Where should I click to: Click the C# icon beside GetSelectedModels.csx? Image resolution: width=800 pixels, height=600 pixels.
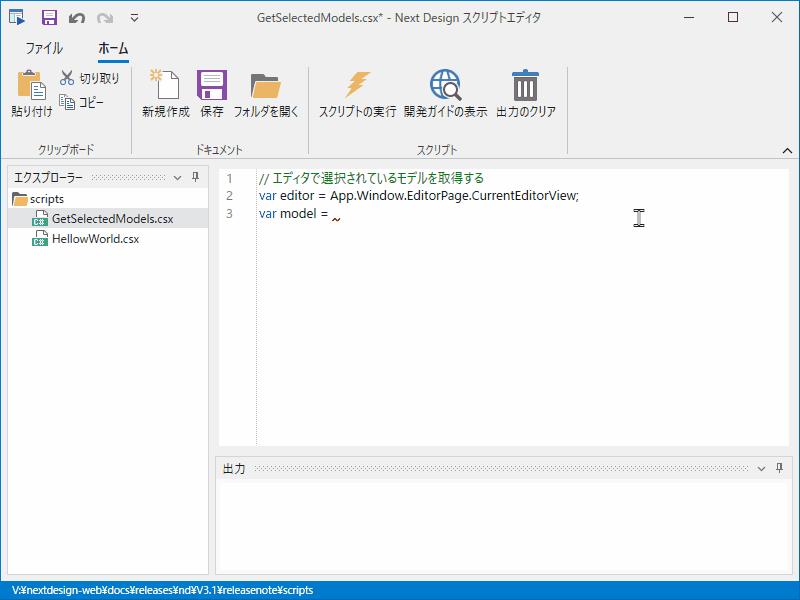pyautogui.click(x=40, y=218)
